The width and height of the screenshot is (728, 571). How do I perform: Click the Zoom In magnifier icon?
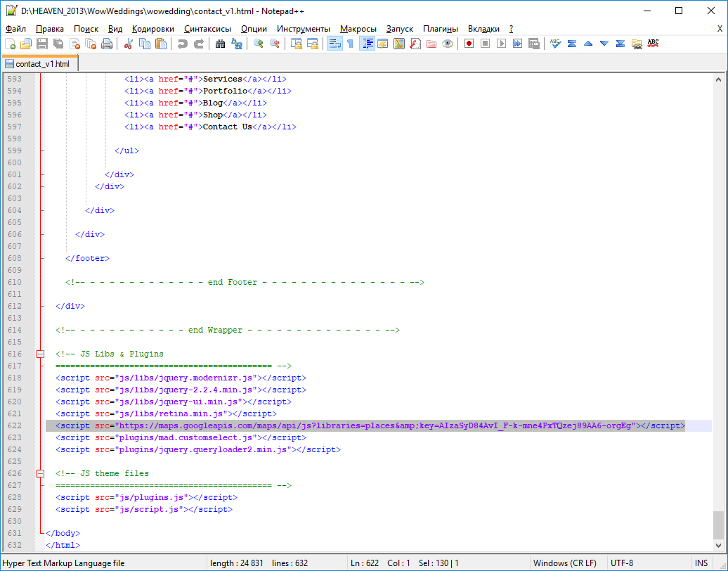click(259, 44)
